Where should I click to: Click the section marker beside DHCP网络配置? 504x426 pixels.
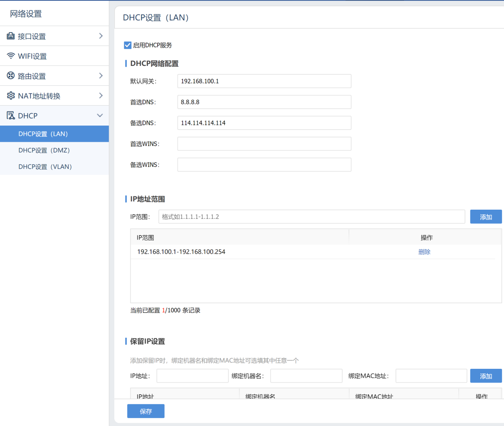(x=125, y=63)
